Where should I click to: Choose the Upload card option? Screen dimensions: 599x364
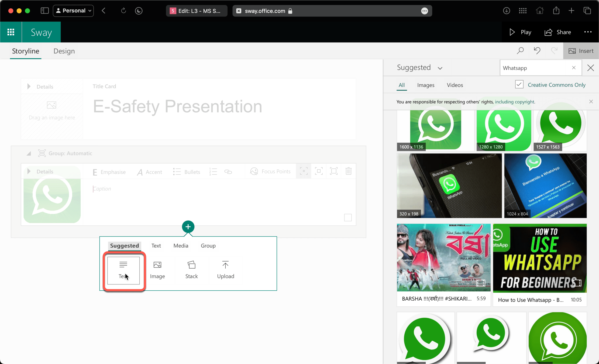pos(225,269)
